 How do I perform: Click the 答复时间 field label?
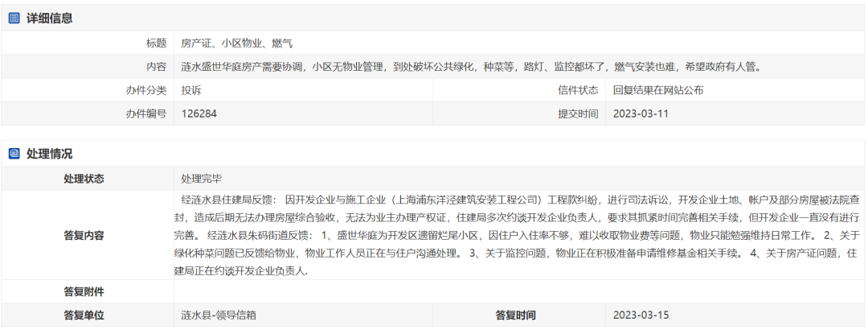point(515,315)
